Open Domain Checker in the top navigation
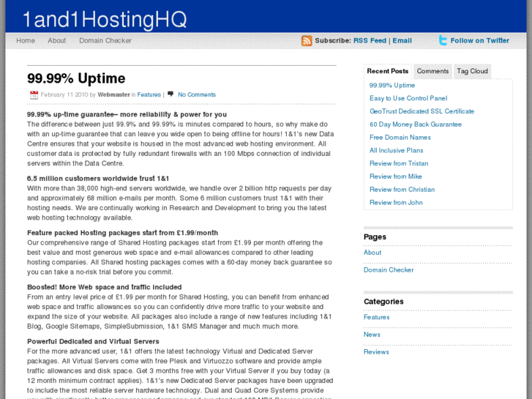Viewport: 532px width, 399px height. pos(105,40)
